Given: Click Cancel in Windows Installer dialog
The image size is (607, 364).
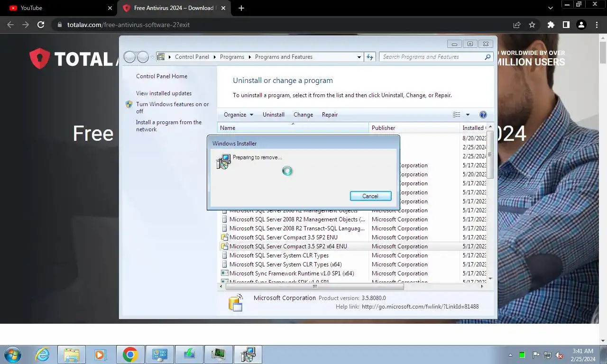Looking at the screenshot, I should (x=370, y=196).
